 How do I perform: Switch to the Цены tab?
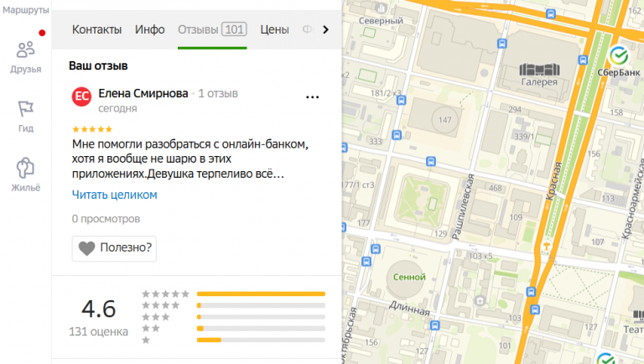pos(274,29)
